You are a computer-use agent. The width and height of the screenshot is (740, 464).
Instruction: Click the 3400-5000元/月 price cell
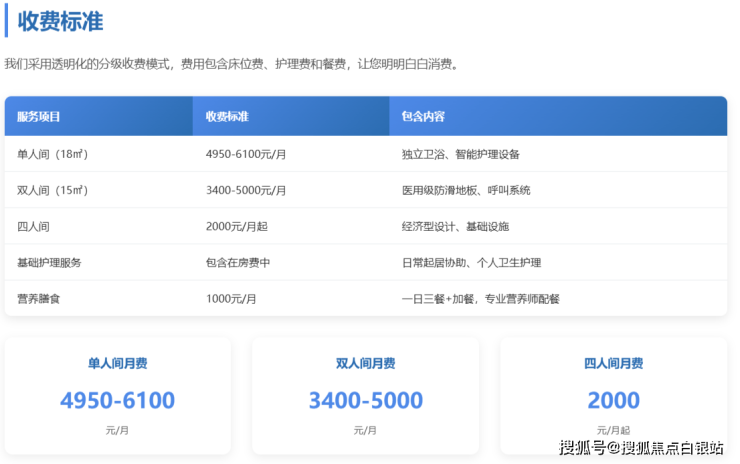click(246, 190)
